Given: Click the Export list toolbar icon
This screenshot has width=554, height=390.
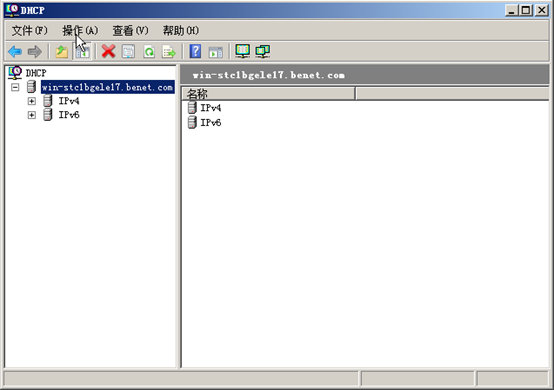Looking at the screenshot, I should click(169, 52).
